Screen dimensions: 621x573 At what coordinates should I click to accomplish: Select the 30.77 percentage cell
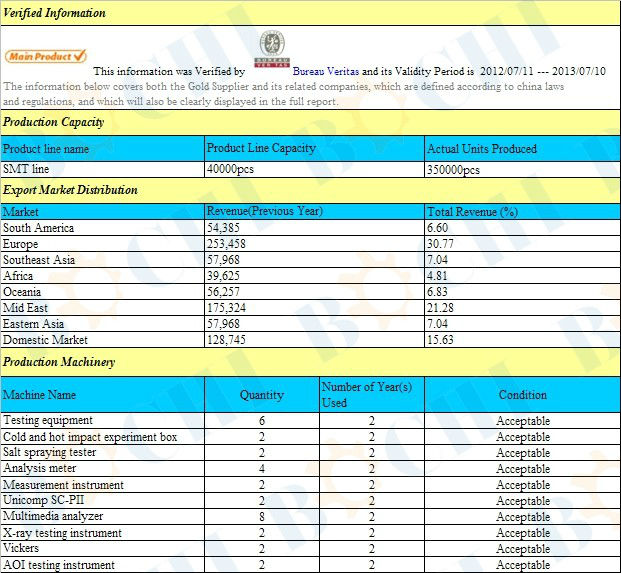point(522,244)
